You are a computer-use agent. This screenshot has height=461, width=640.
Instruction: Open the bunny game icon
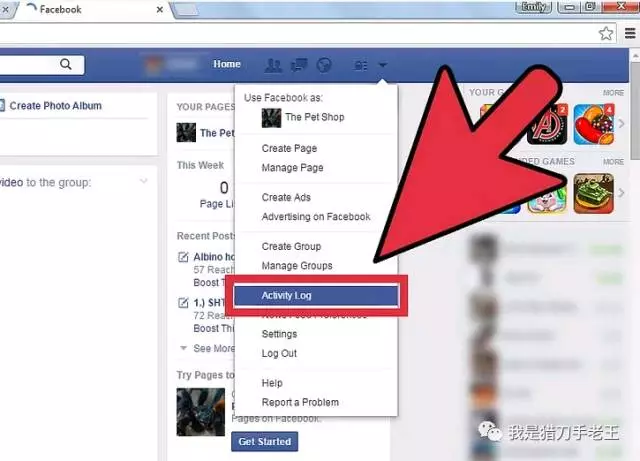coord(547,201)
